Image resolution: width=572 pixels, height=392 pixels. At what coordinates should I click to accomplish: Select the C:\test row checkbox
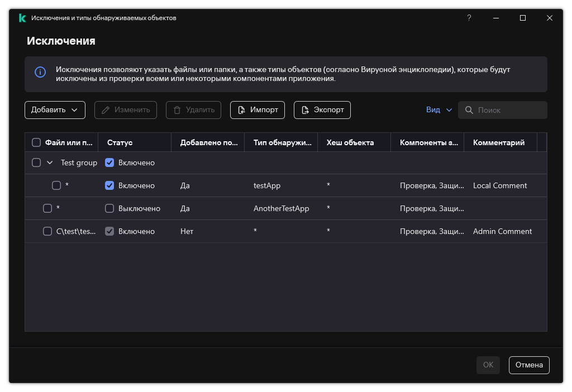[47, 231]
